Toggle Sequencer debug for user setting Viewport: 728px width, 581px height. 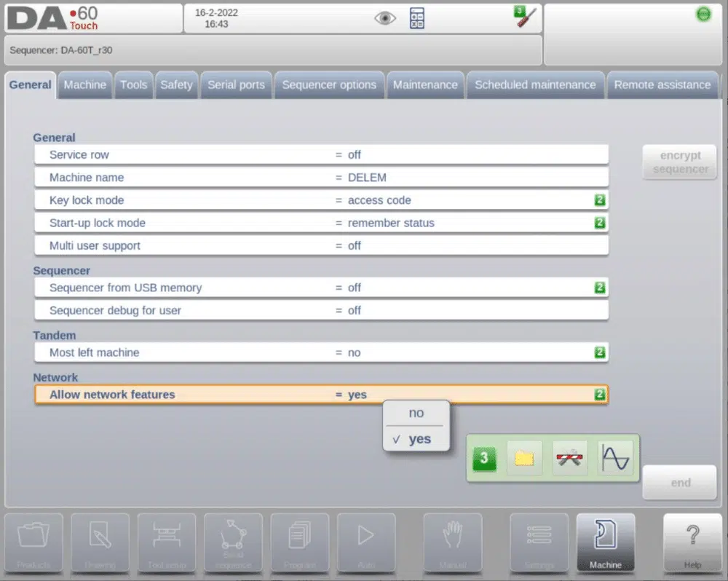point(321,310)
